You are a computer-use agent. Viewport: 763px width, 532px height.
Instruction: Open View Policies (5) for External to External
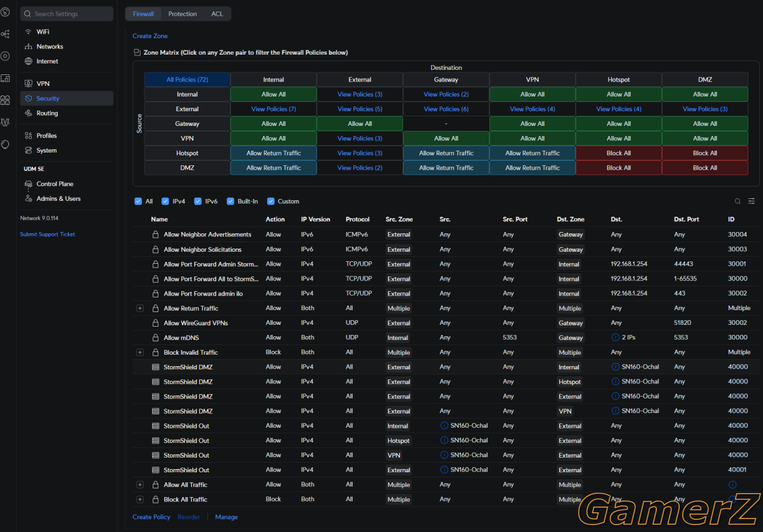[x=360, y=109]
